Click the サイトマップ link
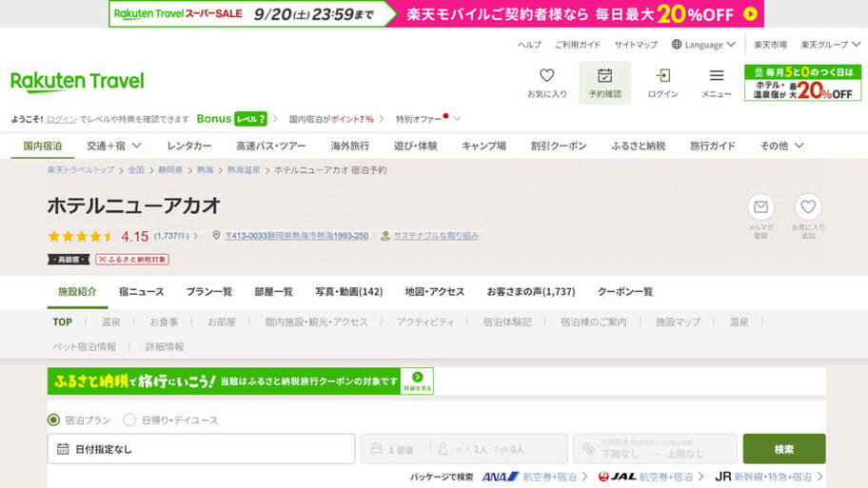Image resolution: width=868 pixels, height=488 pixels. click(636, 45)
